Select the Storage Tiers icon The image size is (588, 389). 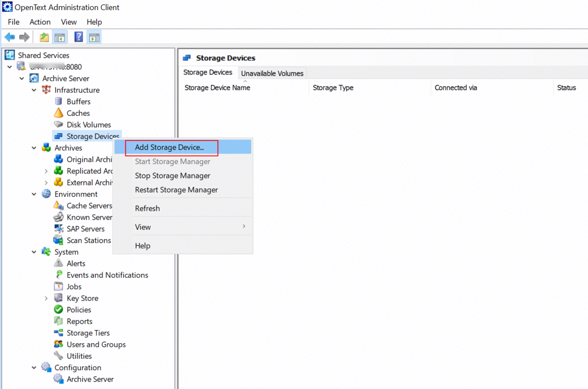click(x=58, y=333)
